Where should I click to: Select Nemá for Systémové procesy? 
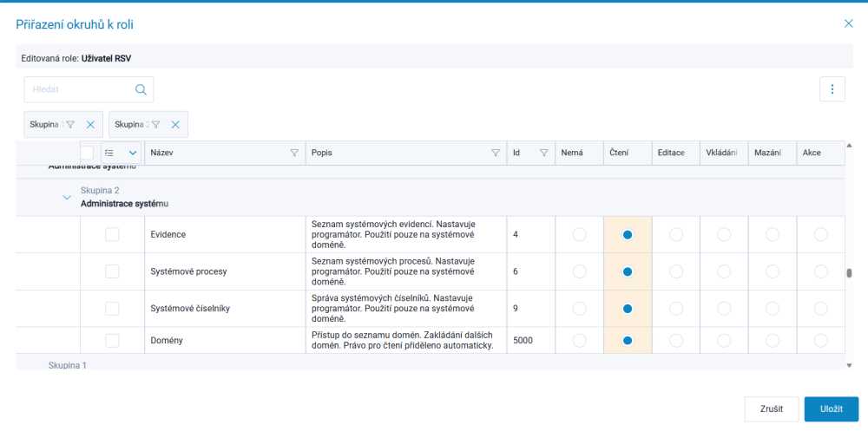579,271
